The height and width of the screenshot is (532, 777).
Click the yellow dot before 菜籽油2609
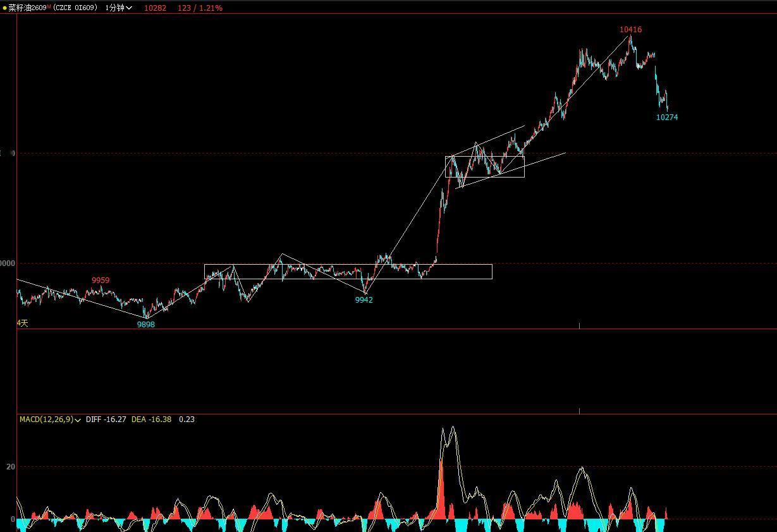click(4, 8)
